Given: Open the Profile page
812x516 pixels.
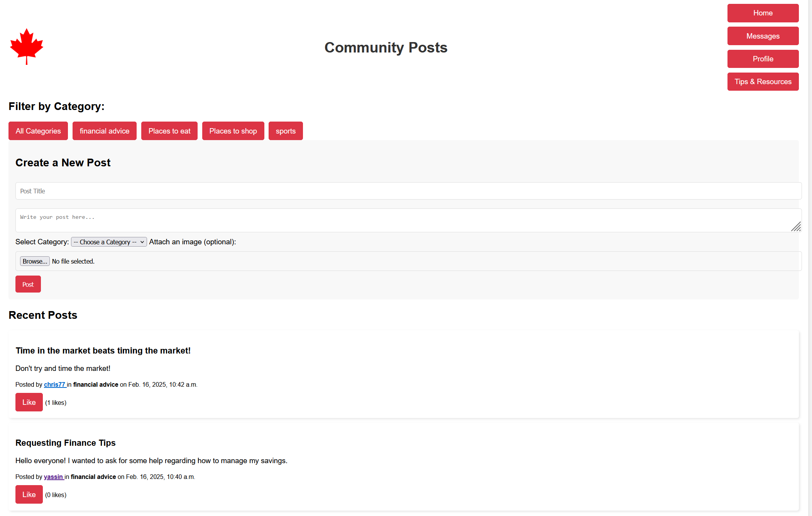Looking at the screenshot, I should (x=763, y=59).
